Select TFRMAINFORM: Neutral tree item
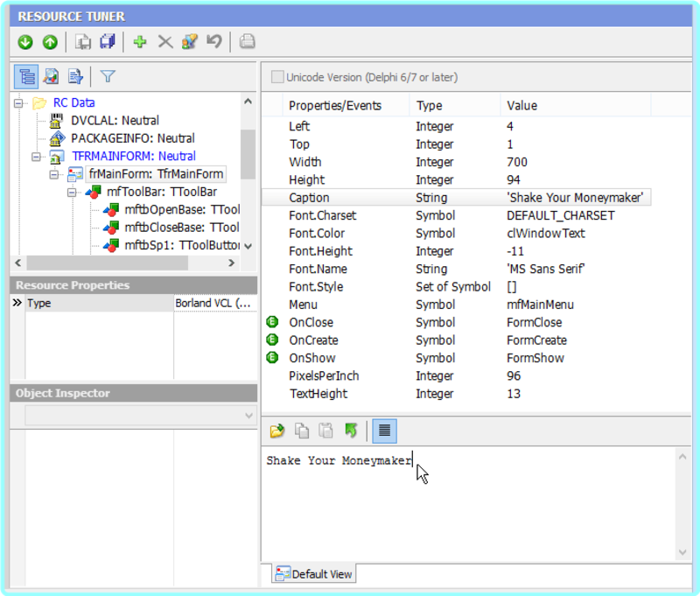Viewport: 700px width, 596px height. 134,157
